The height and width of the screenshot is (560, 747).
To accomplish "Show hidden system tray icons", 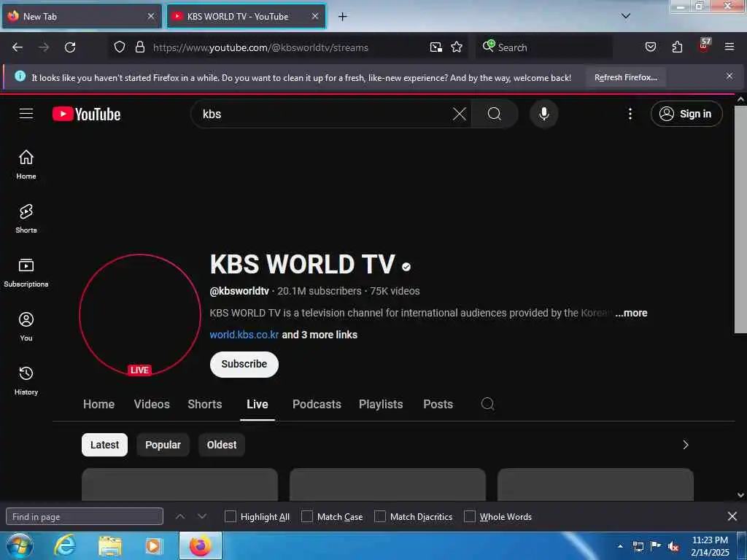I will click(x=620, y=546).
